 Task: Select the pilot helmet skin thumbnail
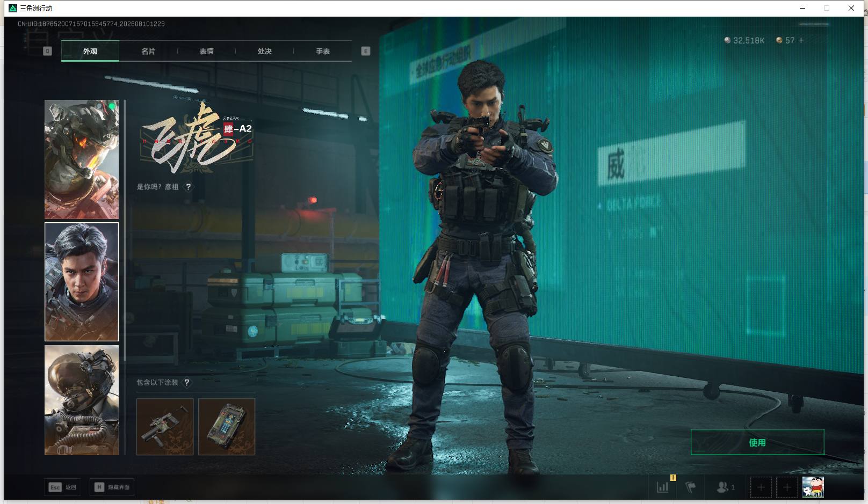coord(82,400)
